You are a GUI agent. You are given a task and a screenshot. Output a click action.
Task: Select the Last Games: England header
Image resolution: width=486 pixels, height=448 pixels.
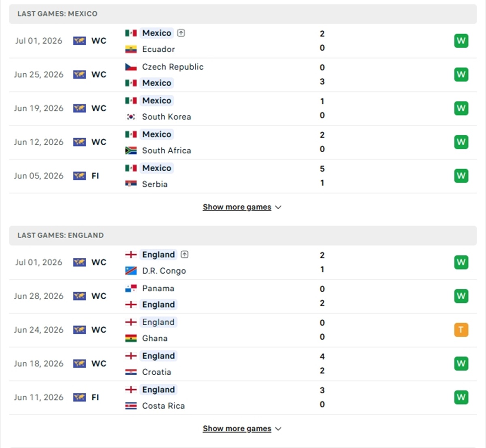pos(243,236)
